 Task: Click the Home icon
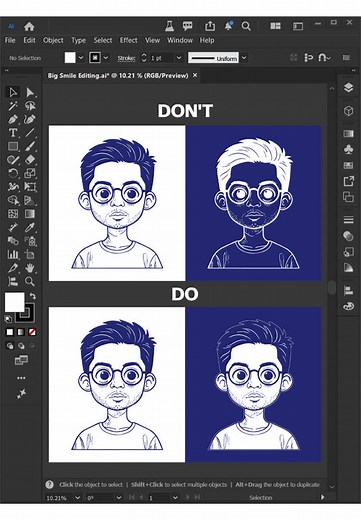point(29,26)
